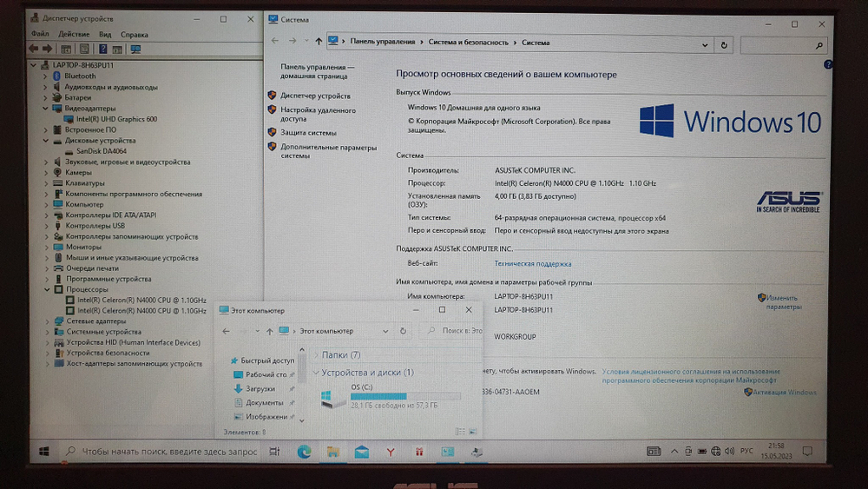Click forward arrow in Device Manager toolbar

(x=47, y=49)
